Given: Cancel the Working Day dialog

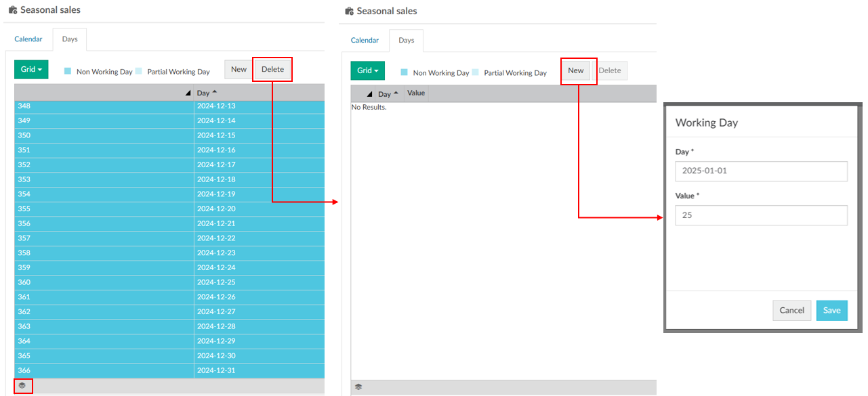Looking at the screenshot, I should click(x=791, y=311).
